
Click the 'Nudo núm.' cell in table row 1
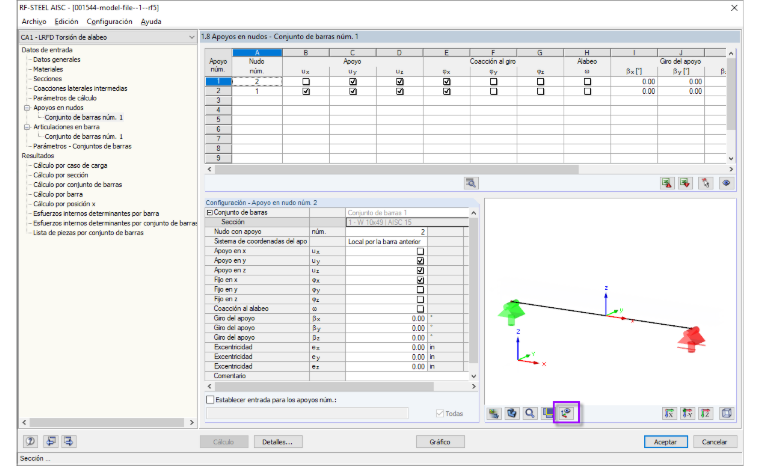point(257,82)
